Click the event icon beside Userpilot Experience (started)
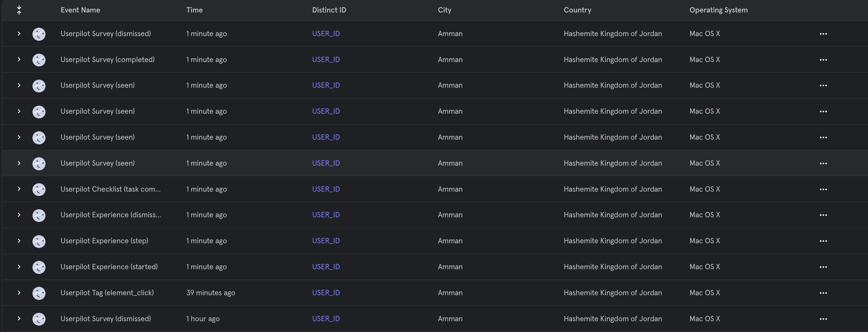Viewport: 868px width, 332px height. (39, 267)
